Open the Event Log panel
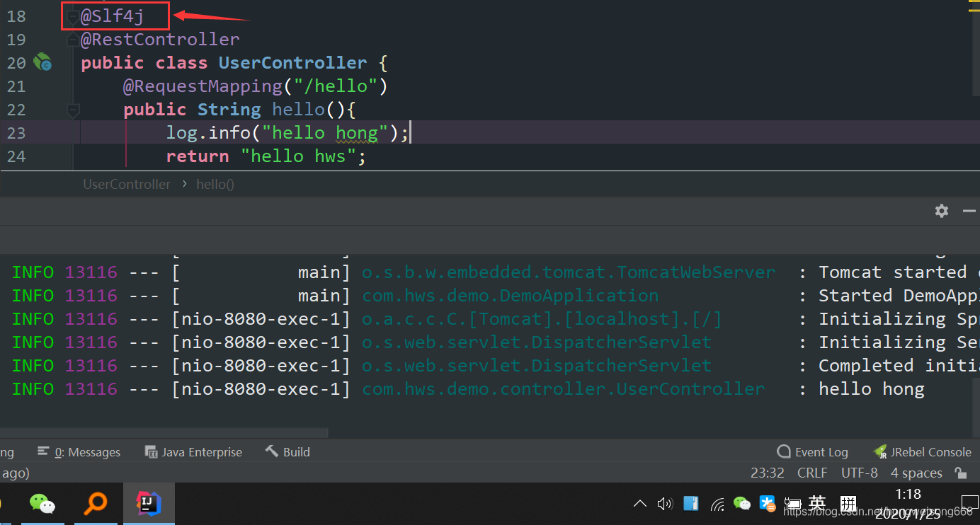The height and width of the screenshot is (525, 980). point(812,452)
